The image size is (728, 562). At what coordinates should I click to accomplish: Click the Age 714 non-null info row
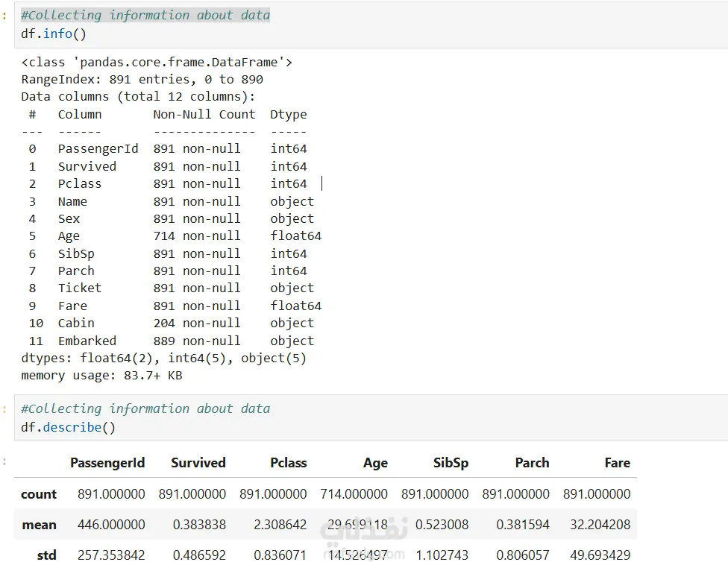click(x=175, y=236)
